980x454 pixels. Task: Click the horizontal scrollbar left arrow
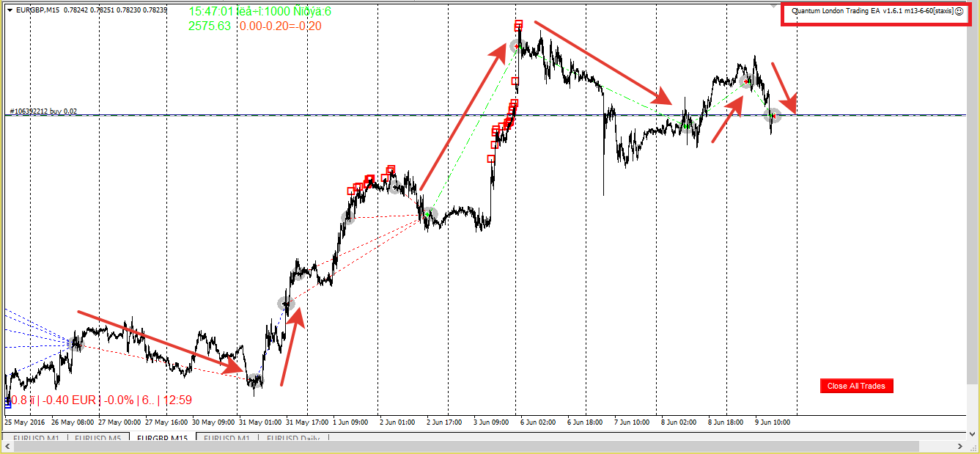(7, 447)
